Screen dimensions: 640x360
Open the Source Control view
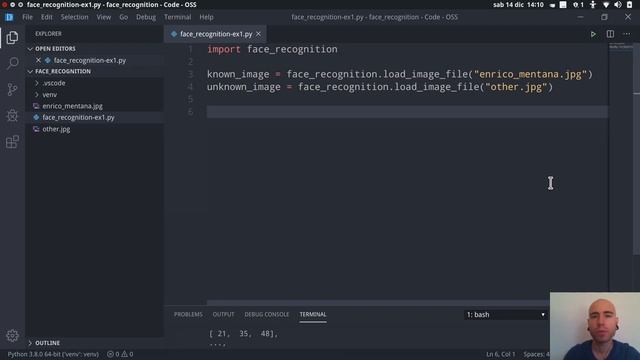pyautogui.click(x=12, y=89)
